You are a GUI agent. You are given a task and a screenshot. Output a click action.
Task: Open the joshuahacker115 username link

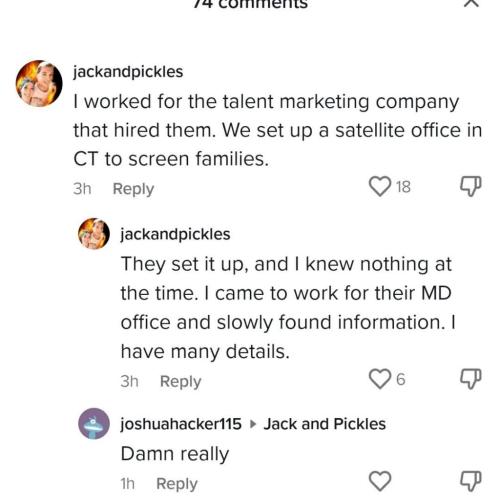pos(181,424)
